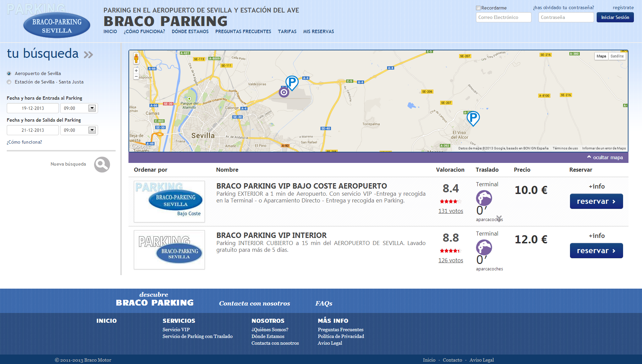642x364 pixels.
Task: Select Aeropuerto de Sevilla radio option
Action: click(9, 73)
